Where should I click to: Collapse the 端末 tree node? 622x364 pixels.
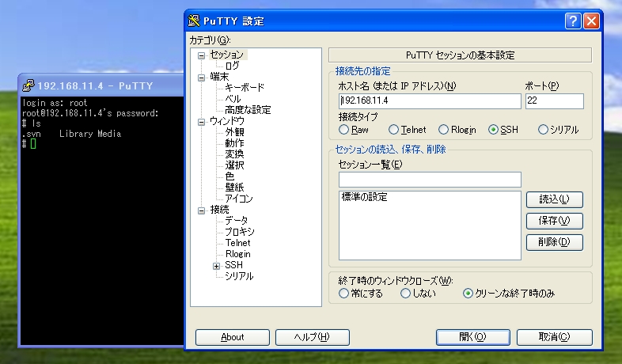click(202, 78)
